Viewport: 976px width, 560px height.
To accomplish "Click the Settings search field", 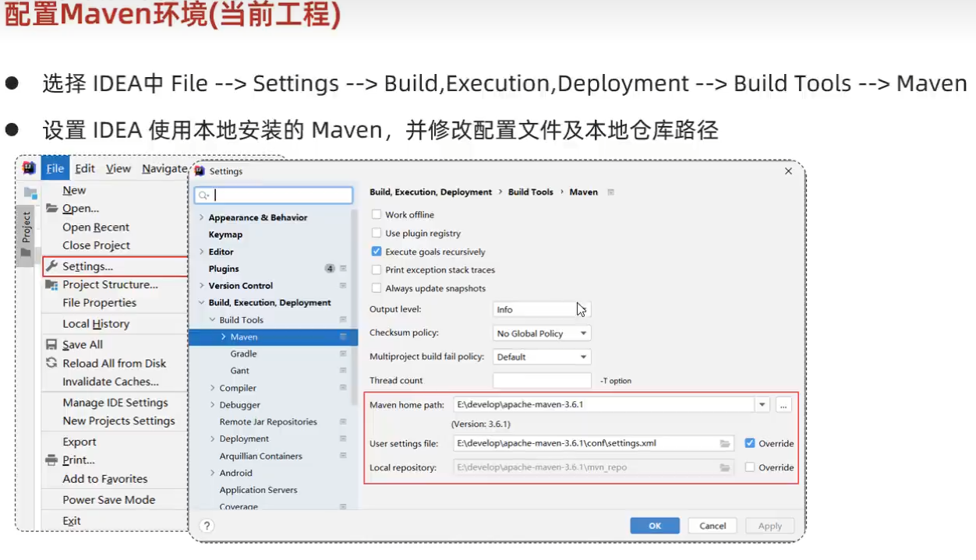I will [274, 195].
